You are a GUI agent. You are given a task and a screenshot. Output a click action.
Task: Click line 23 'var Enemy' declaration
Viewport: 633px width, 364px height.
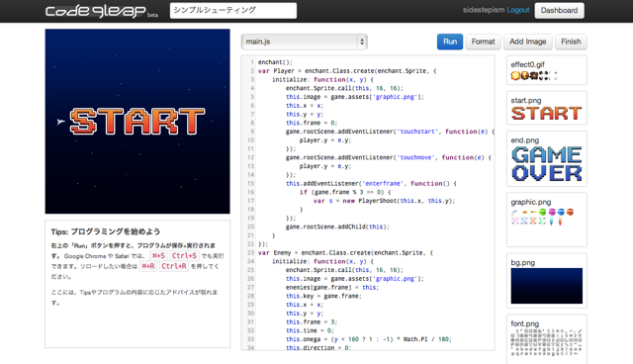click(x=345, y=253)
